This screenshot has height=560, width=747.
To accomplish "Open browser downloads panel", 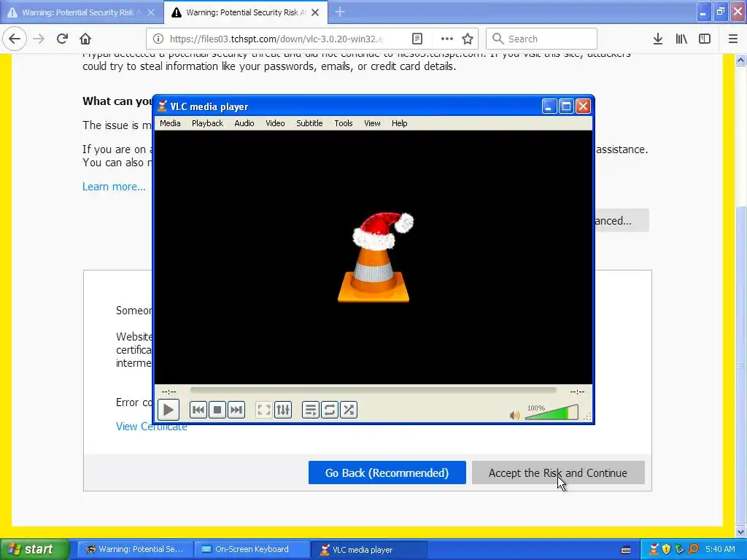I will pyautogui.click(x=658, y=39).
